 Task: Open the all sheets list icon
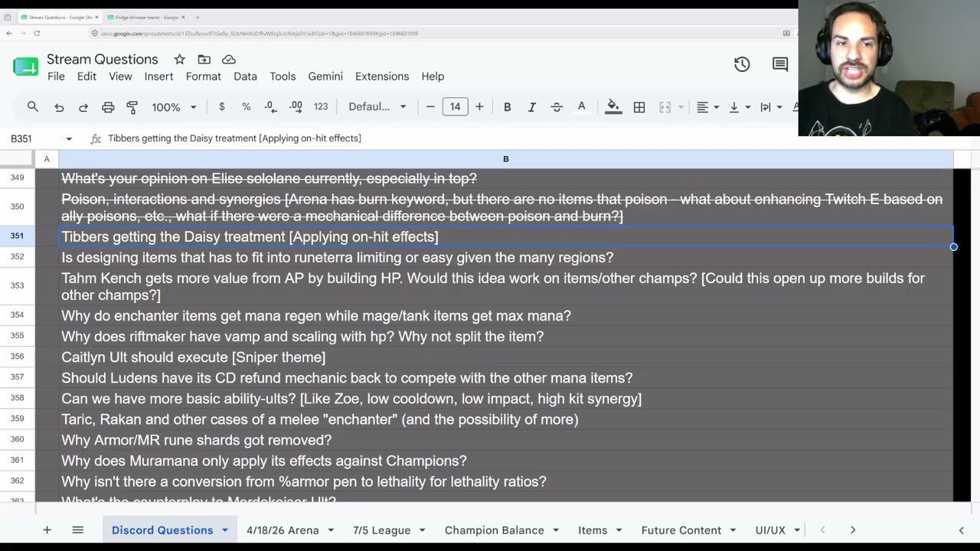pyautogui.click(x=77, y=530)
